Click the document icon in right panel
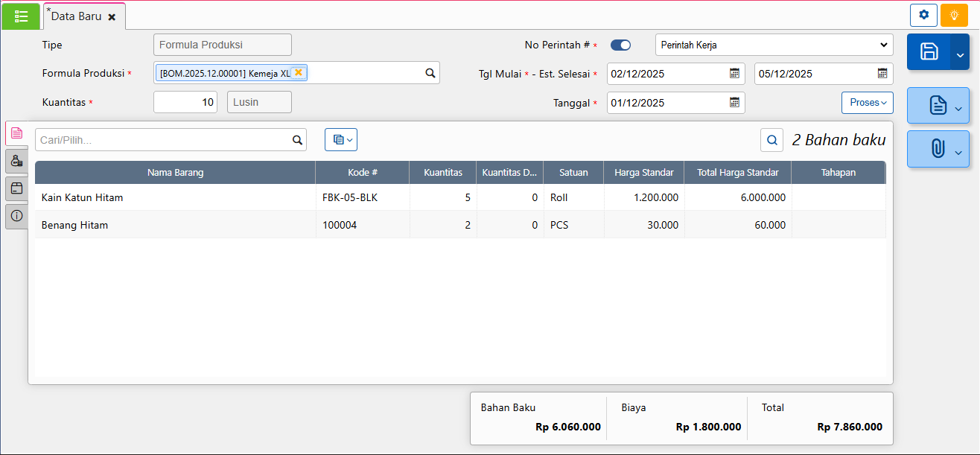Image resolution: width=980 pixels, height=455 pixels. click(x=937, y=106)
